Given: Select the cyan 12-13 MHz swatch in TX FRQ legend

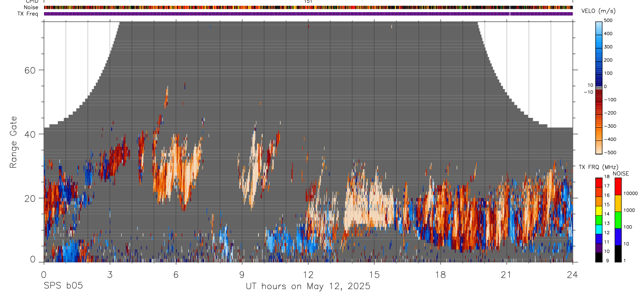Looking at the screenshot, I should [599, 229].
